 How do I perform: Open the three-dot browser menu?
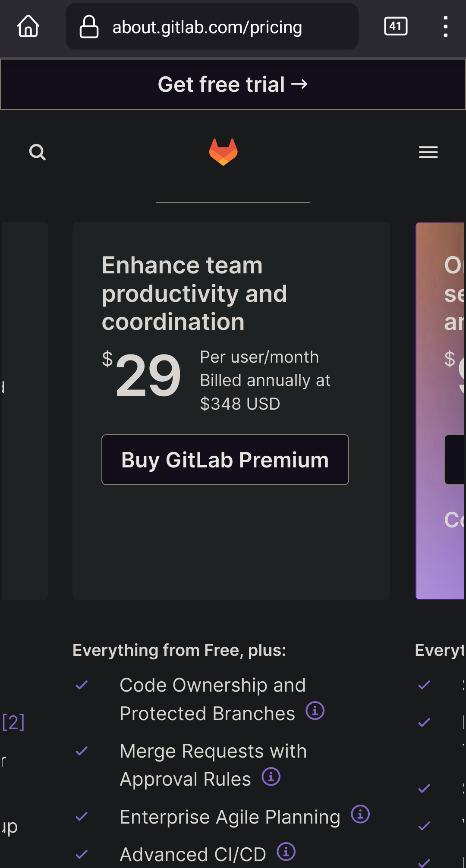coord(446,27)
